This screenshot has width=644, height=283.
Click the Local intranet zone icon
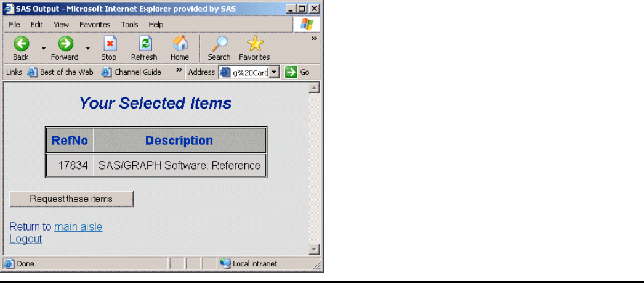pos(225,264)
